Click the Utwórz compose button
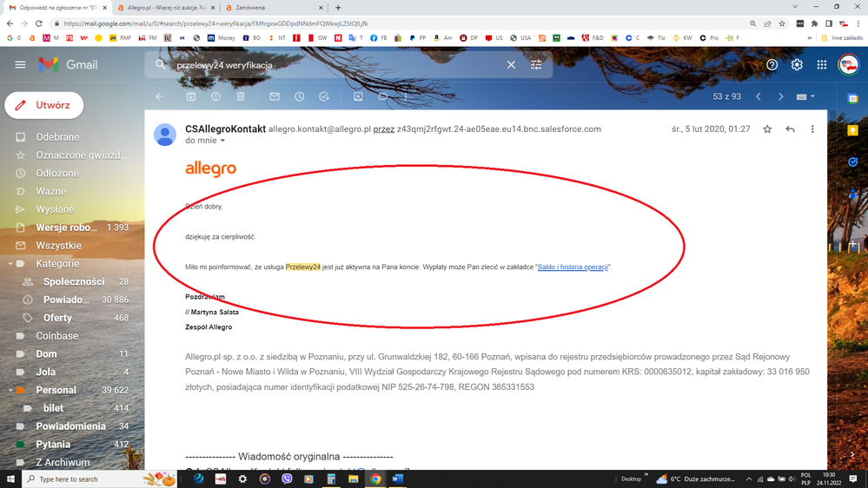 [44, 105]
